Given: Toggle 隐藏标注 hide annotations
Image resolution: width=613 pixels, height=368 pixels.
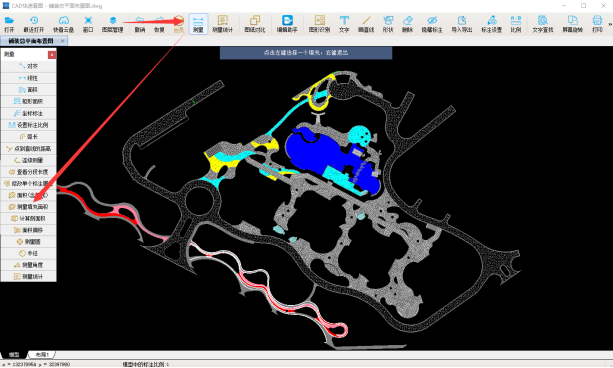Looking at the screenshot, I should 432,24.
